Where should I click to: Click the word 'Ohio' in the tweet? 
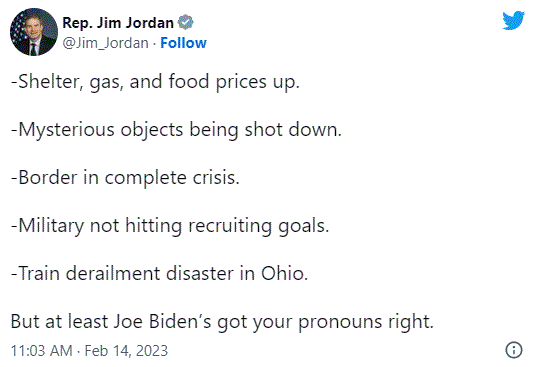point(284,274)
